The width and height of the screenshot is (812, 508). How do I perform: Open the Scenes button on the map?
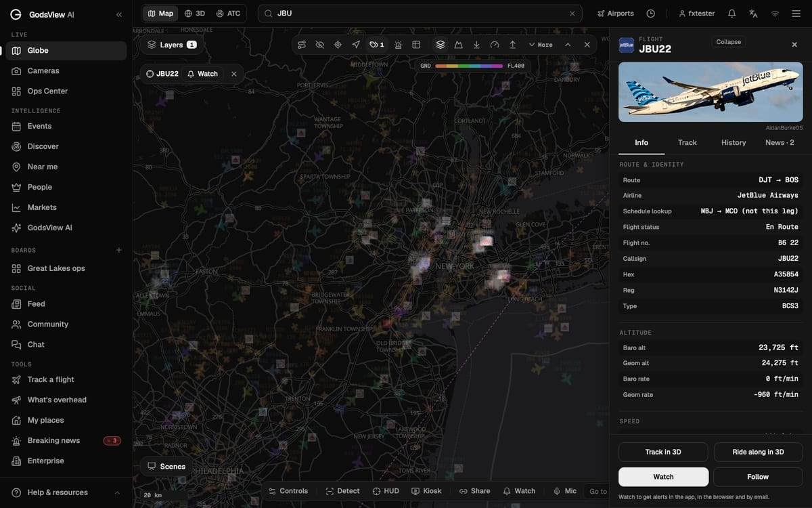coord(166,466)
